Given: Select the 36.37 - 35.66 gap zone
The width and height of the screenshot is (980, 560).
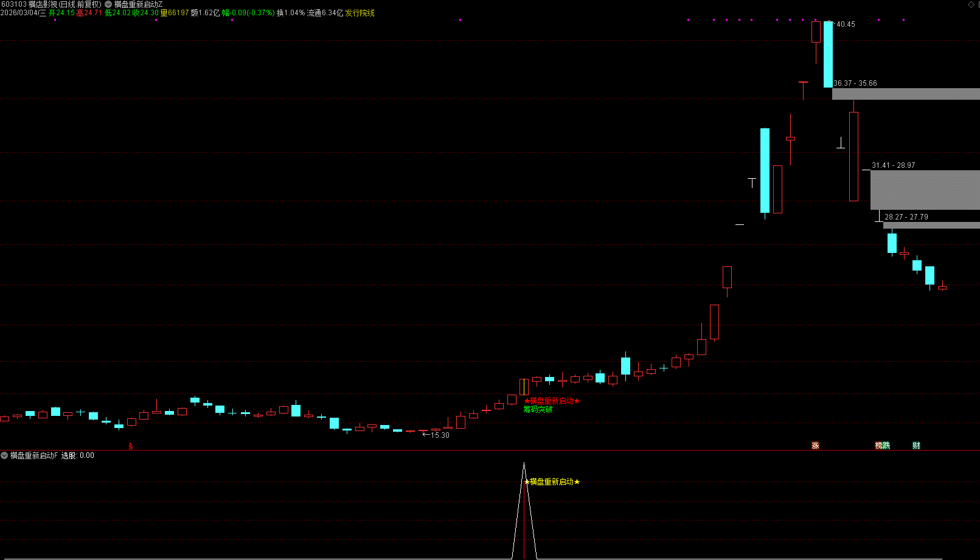Looking at the screenshot, I should [x=905, y=94].
